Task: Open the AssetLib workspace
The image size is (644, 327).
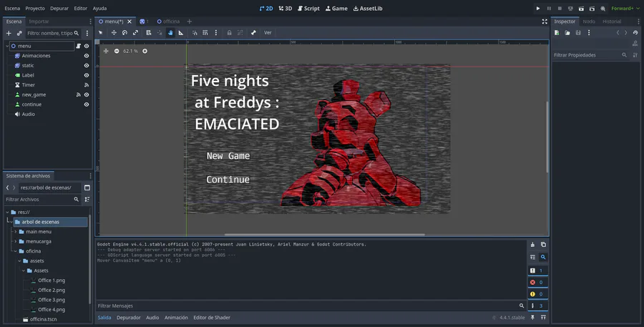Action: [368, 8]
